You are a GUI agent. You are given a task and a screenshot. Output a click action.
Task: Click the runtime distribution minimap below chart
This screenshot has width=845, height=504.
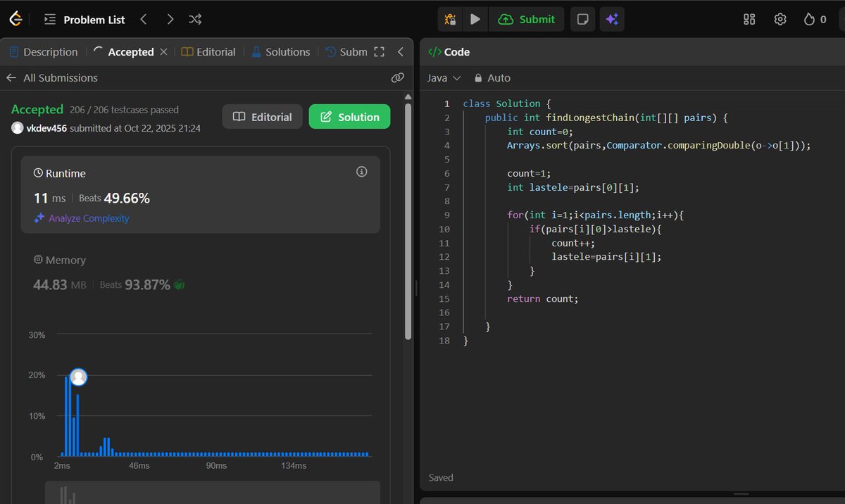tap(213, 492)
